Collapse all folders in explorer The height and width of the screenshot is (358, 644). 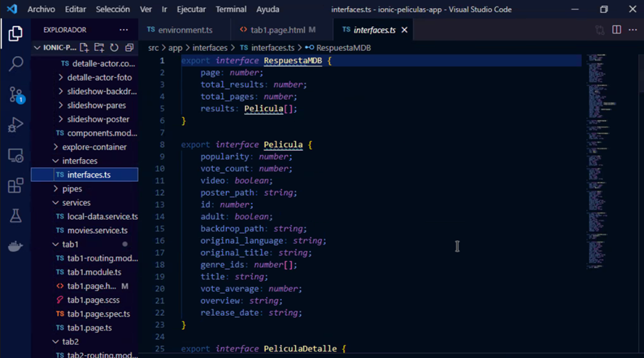(129, 48)
